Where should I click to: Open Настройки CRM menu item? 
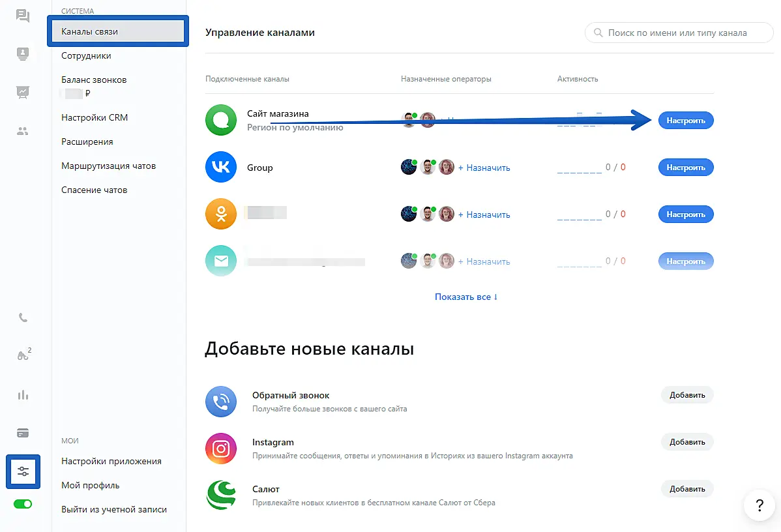95,117
